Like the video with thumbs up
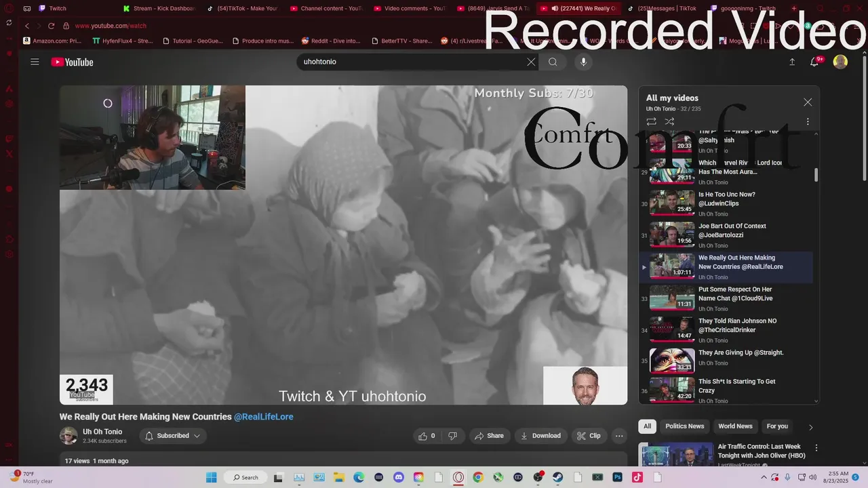This screenshot has height=488, width=868. (x=427, y=436)
